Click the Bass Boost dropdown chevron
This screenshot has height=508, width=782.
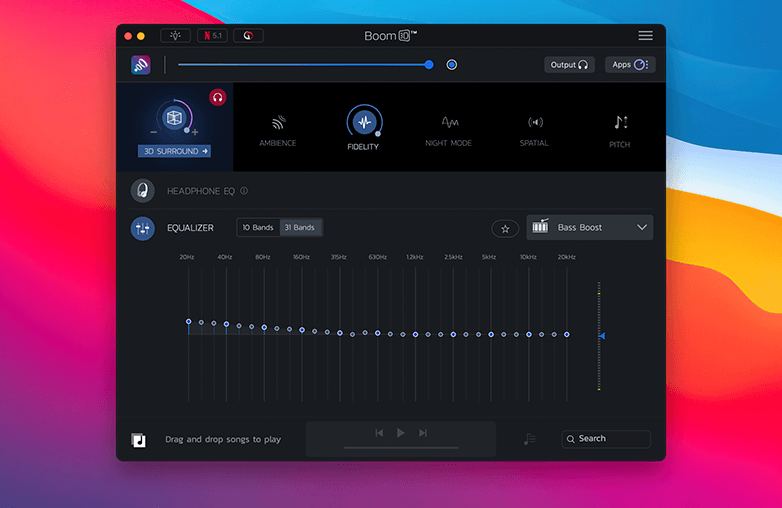642,227
